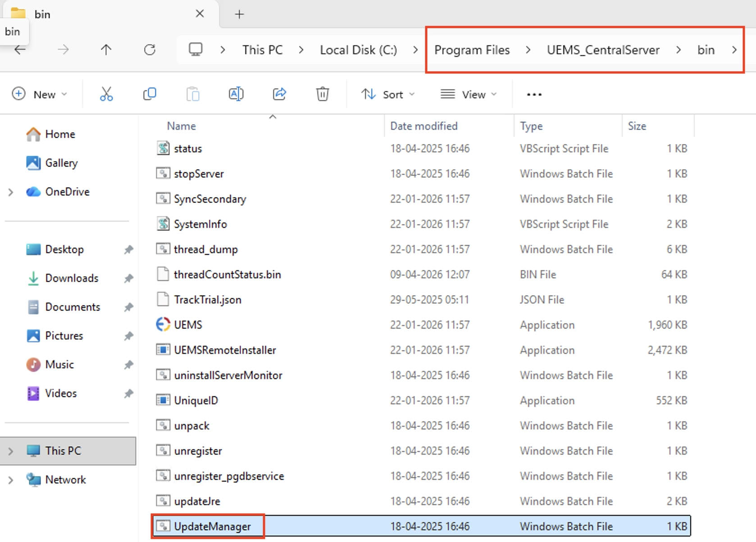
Task: Refresh the folder view
Action: coord(150,50)
